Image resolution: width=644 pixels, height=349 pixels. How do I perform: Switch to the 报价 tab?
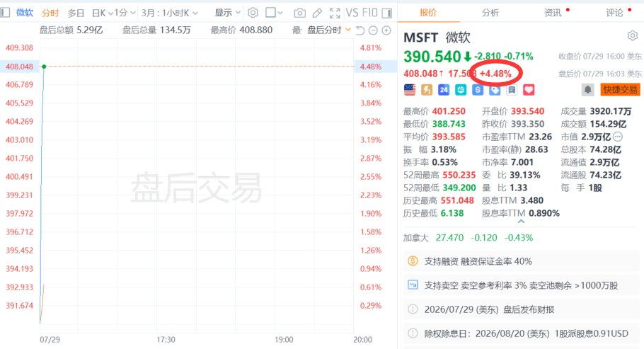click(428, 13)
